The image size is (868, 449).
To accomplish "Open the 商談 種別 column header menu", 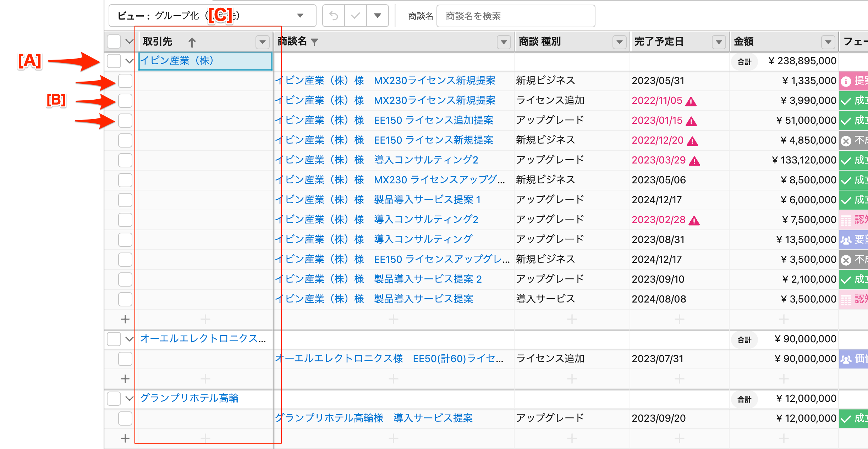I will tap(619, 42).
